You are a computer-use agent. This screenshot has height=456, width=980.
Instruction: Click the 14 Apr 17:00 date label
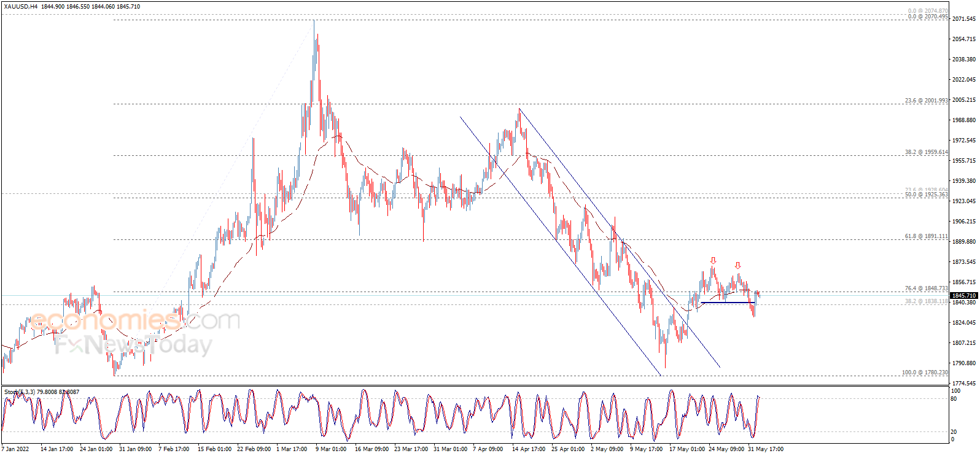pyautogui.click(x=528, y=449)
